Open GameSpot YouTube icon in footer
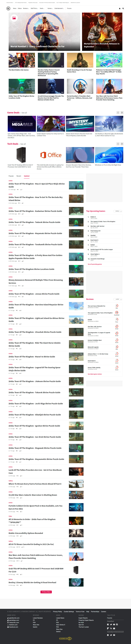 114,624
